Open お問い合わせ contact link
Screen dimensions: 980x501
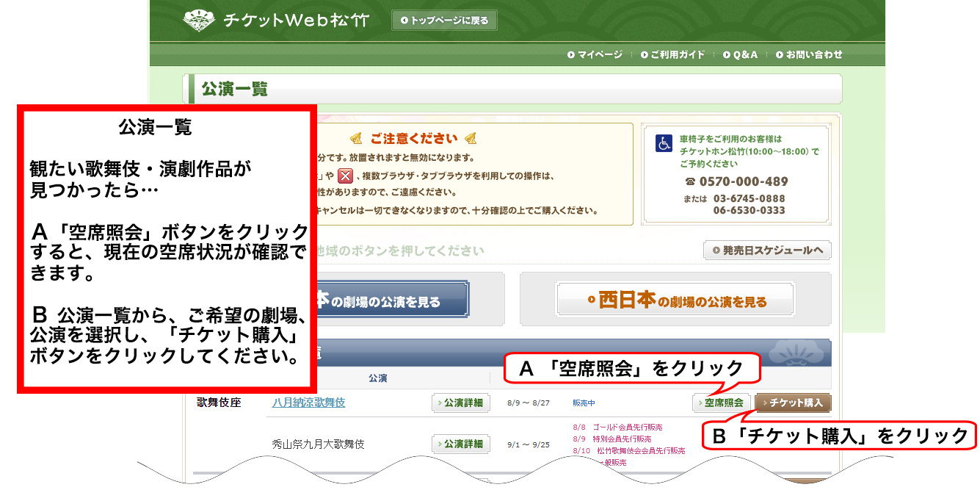(809, 54)
